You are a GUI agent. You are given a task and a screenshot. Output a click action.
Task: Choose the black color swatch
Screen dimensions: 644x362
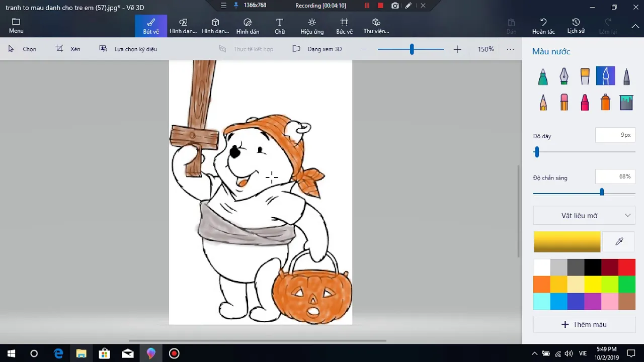click(x=593, y=267)
